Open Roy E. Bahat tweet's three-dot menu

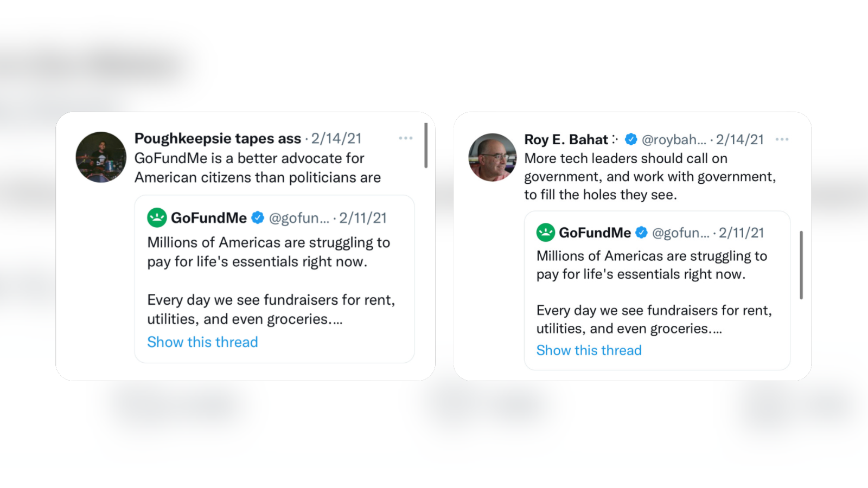782,139
